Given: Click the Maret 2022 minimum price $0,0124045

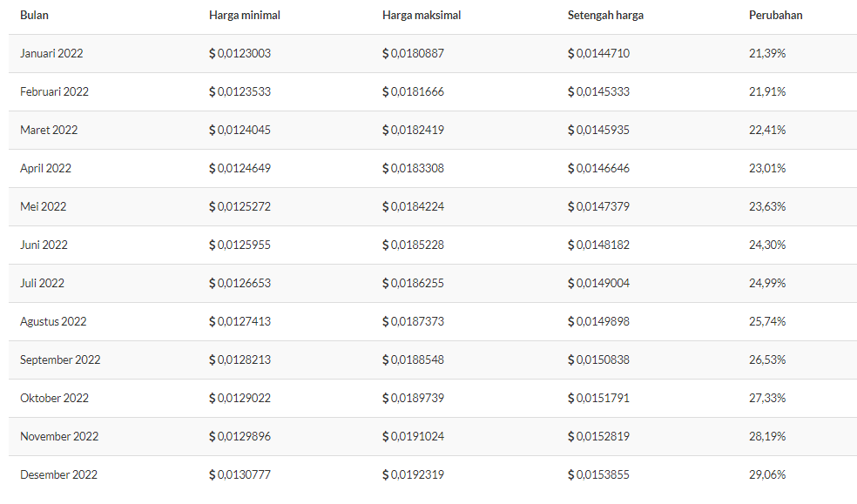Looking at the screenshot, I should [x=240, y=130].
